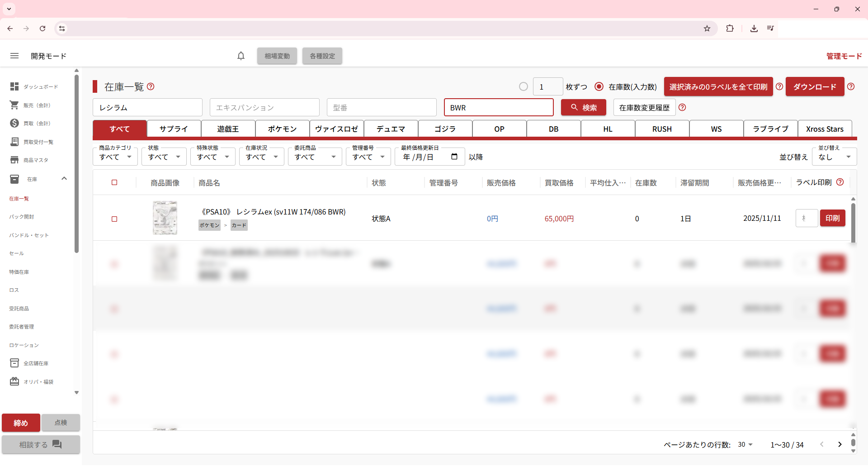Select the 遊戯王 tab

[228, 129]
